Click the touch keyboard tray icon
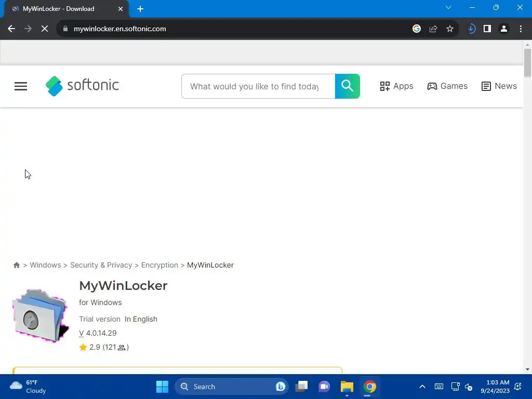This screenshot has width=532, height=399. 438,387
